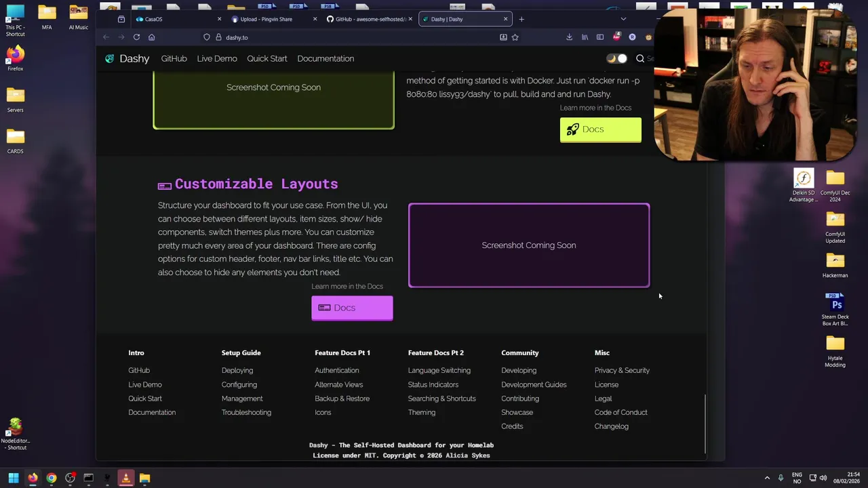
Task: Open footer Backup & Restore link
Action: coord(342,399)
